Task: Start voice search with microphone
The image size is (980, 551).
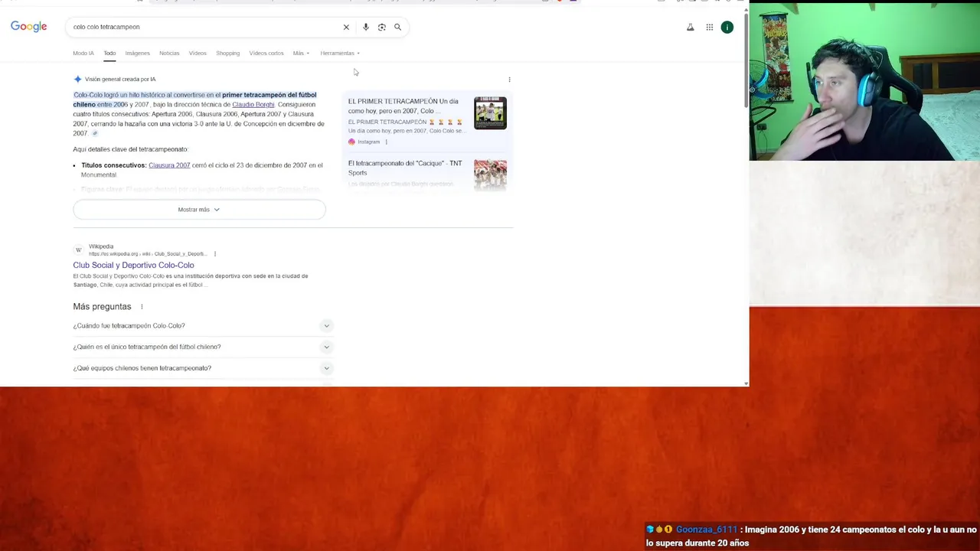Action: tap(366, 27)
